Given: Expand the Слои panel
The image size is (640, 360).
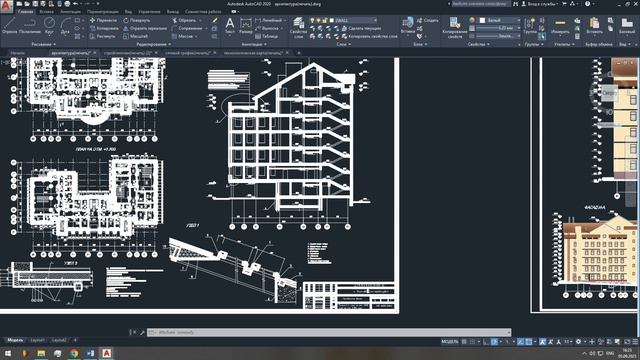Looking at the screenshot, I should pos(344,44).
